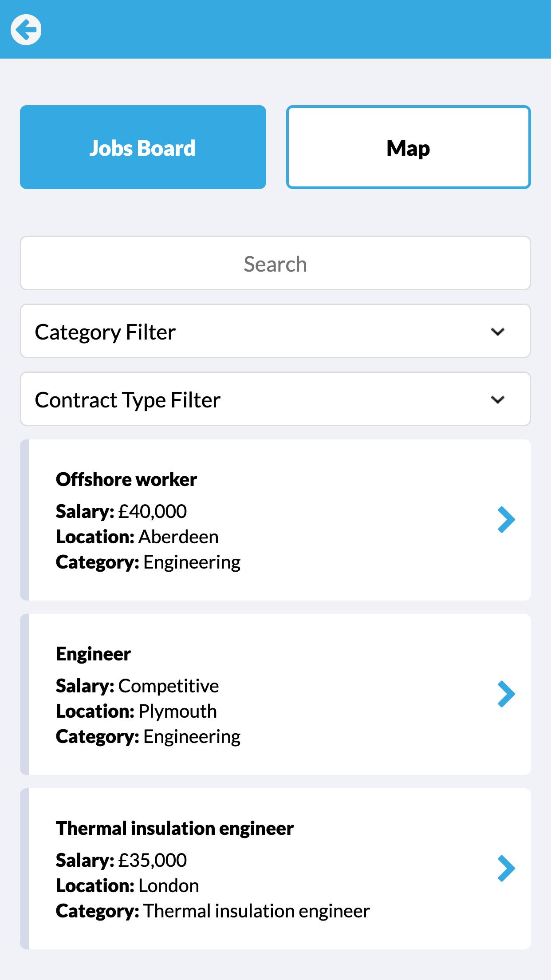Tap the back arrow icon
This screenshot has width=551, height=980.
click(26, 30)
